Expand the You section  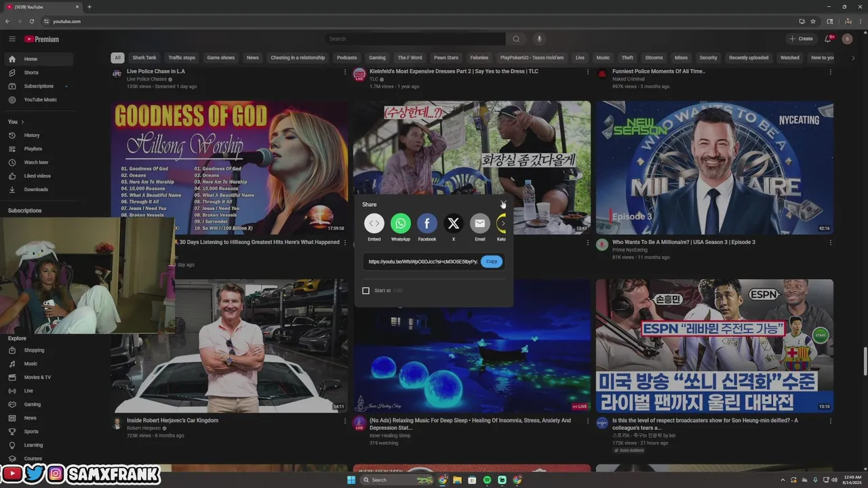tap(16, 121)
